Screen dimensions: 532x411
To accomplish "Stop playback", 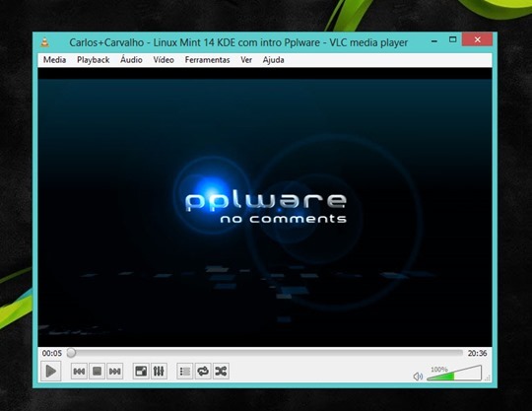I will pos(97,372).
